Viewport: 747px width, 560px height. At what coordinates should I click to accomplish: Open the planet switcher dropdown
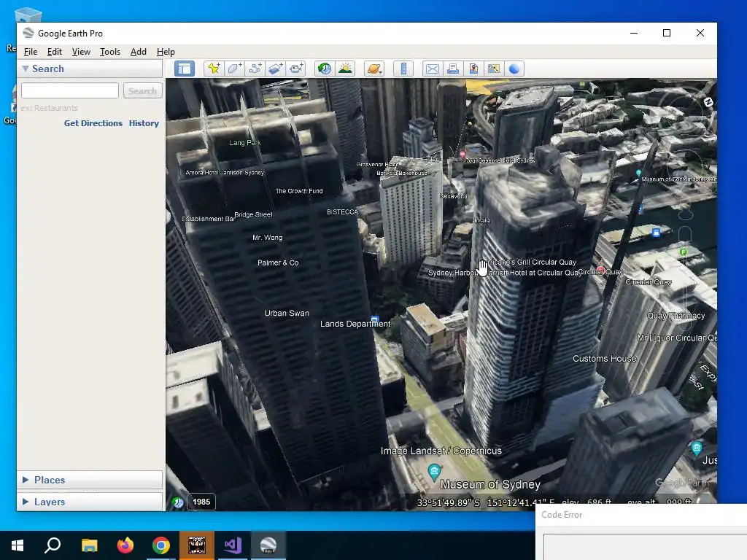[374, 69]
